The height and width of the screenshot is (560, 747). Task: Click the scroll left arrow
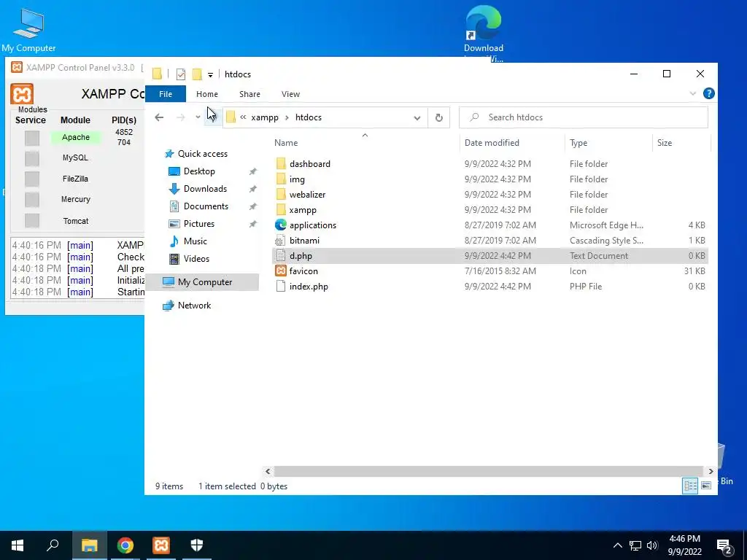pyautogui.click(x=268, y=471)
